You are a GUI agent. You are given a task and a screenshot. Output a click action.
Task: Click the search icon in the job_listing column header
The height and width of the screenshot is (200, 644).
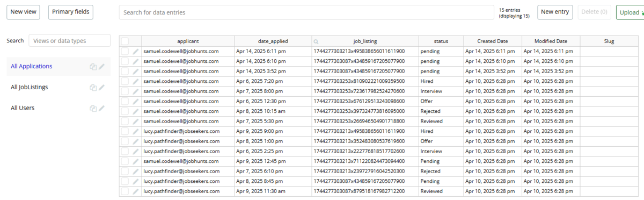[x=316, y=41]
